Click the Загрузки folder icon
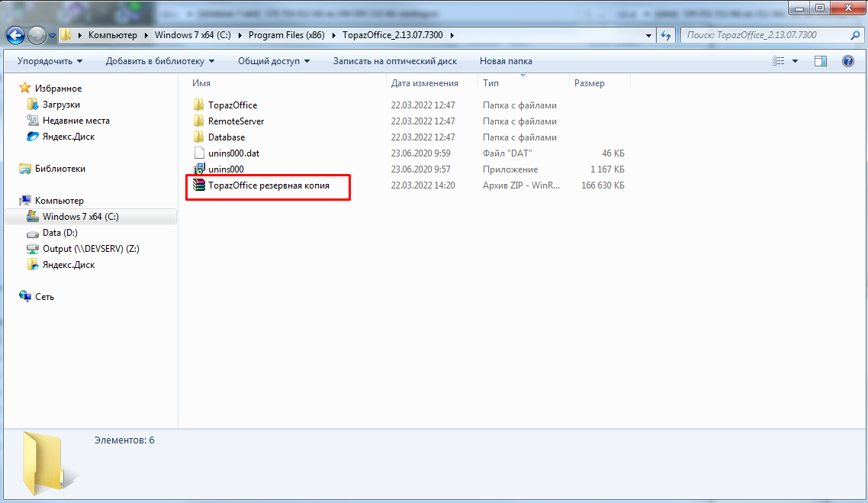The height and width of the screenshot is (503, 868). point(32,104)
